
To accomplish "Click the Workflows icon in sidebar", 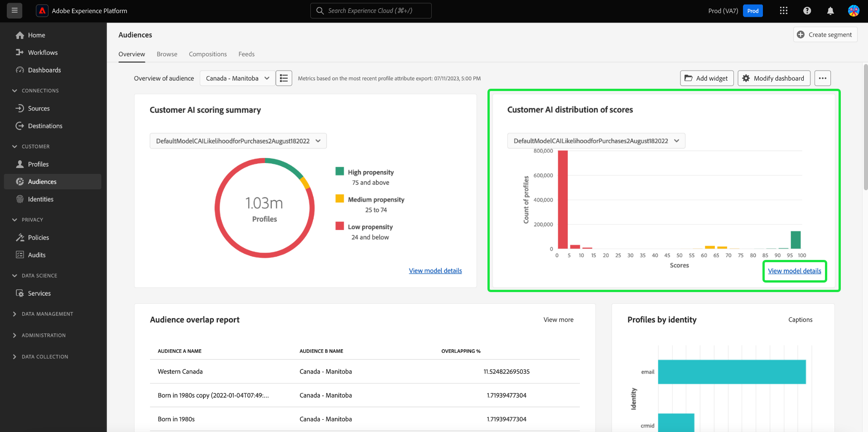I will (x=20, y=53).
